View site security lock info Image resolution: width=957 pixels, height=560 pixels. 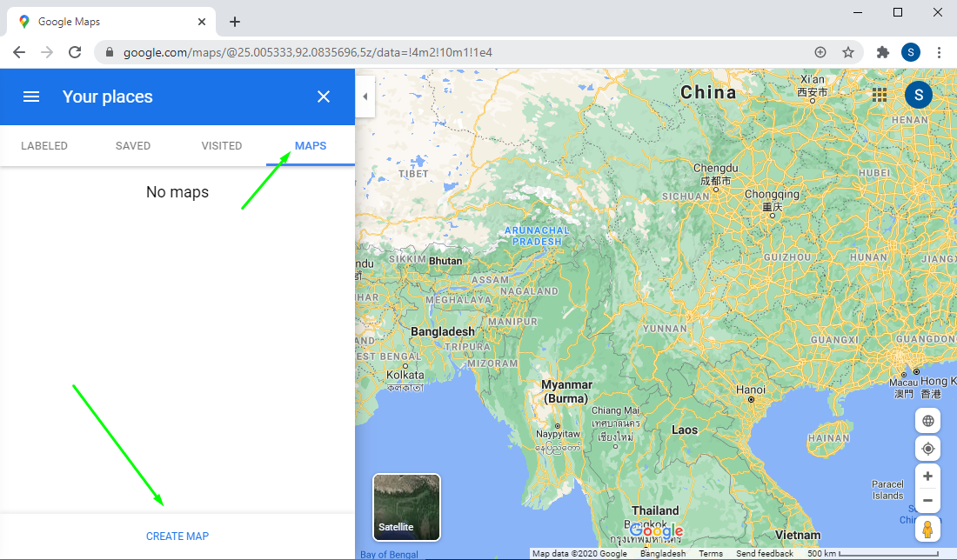[110, 52]
